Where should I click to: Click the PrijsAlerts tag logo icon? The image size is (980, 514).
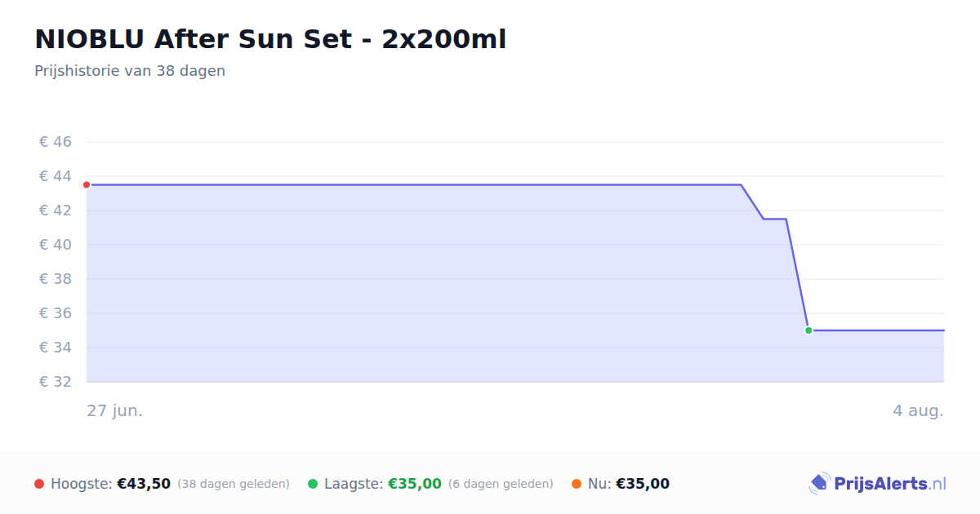point(819,484)
